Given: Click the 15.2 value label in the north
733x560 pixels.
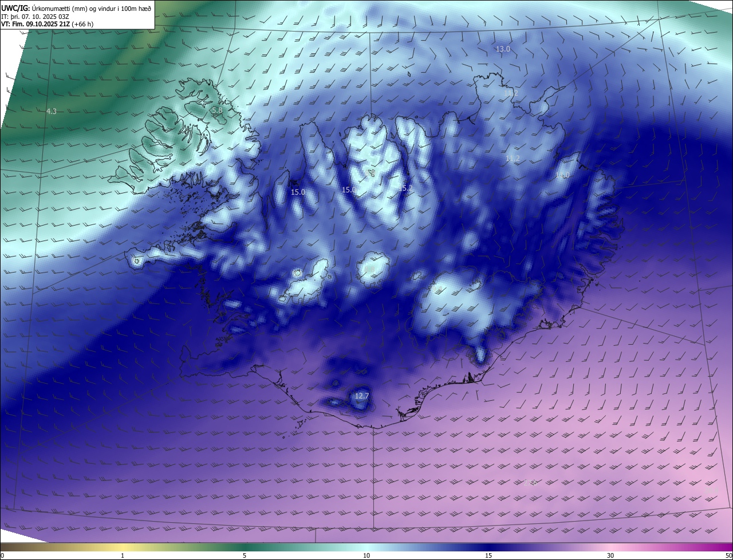Looking at the screenshot, I should pyautogui.click(x=405, y=188).
